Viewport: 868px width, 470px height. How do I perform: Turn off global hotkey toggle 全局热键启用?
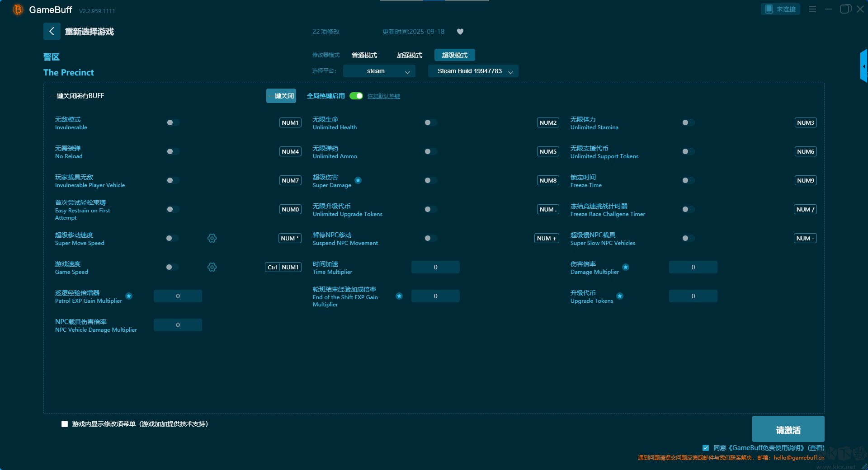tap(356, 96)
